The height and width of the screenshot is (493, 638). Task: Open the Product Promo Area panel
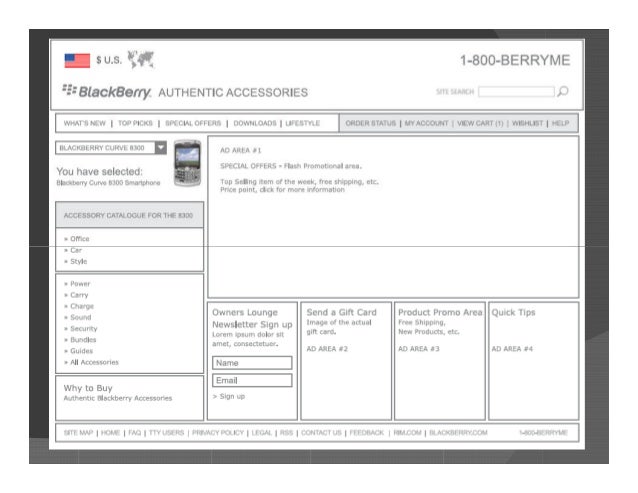click(x=440, y=361)
